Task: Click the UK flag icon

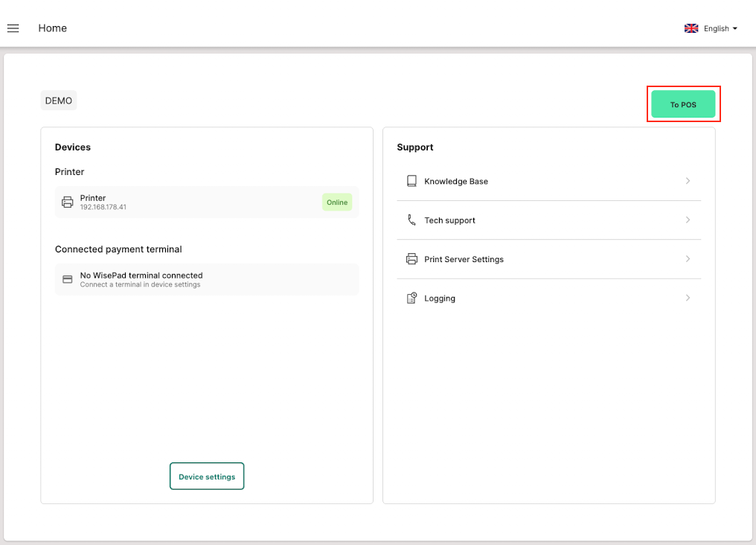Action: click(691, 28)
